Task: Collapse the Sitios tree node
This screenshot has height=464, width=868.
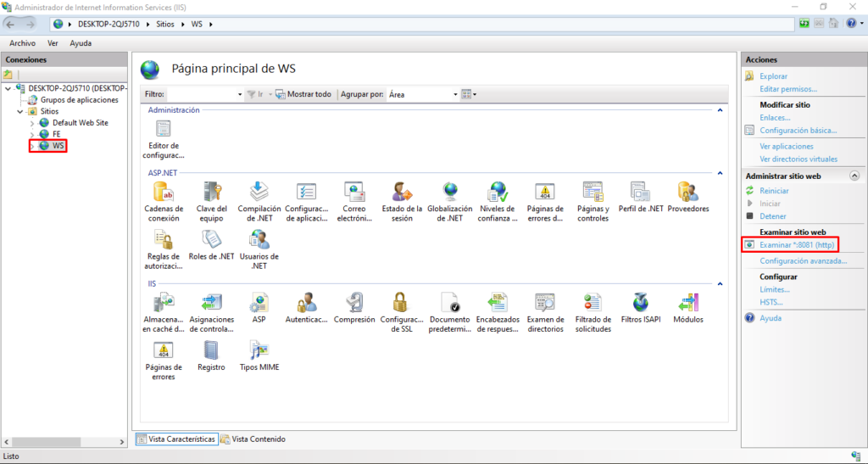Action: click(x=20, y=111)
